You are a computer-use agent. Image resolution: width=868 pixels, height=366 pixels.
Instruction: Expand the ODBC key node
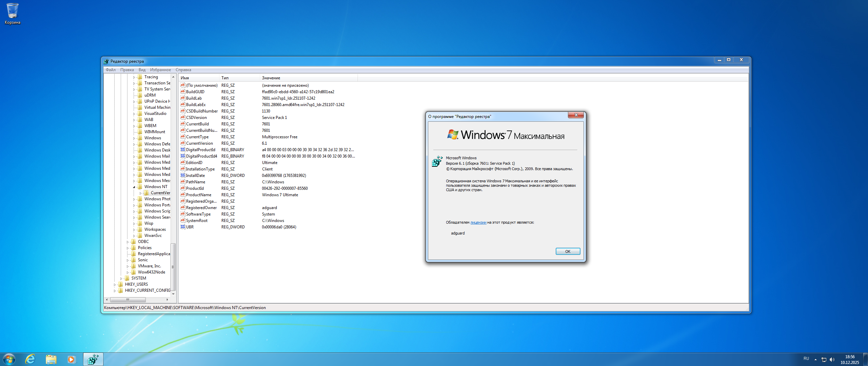pos(127,242)
